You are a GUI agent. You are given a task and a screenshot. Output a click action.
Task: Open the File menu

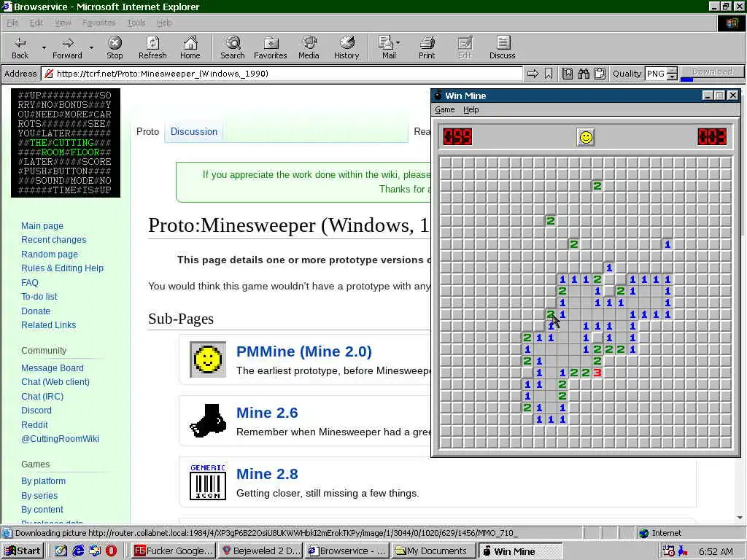[x=12, y=23]
